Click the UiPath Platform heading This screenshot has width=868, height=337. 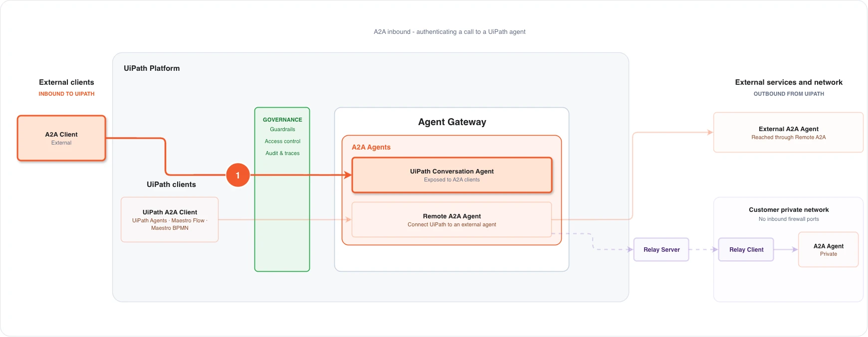[152, 68]
